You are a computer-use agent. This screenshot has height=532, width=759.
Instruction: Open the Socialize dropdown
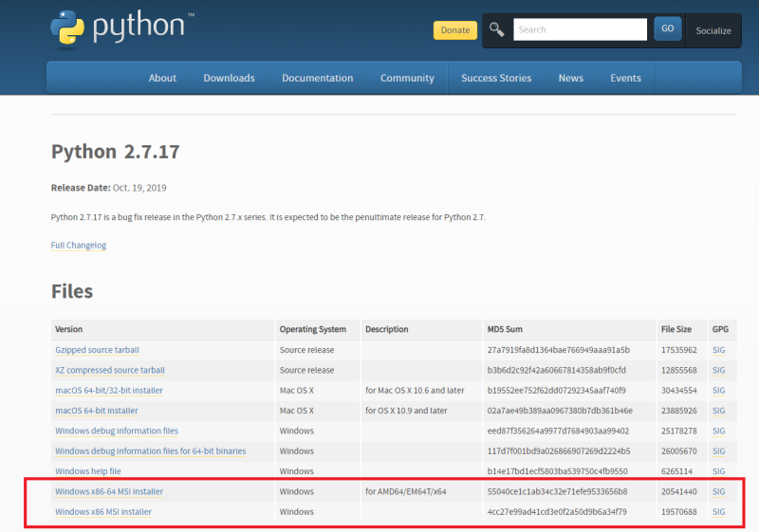713,30
